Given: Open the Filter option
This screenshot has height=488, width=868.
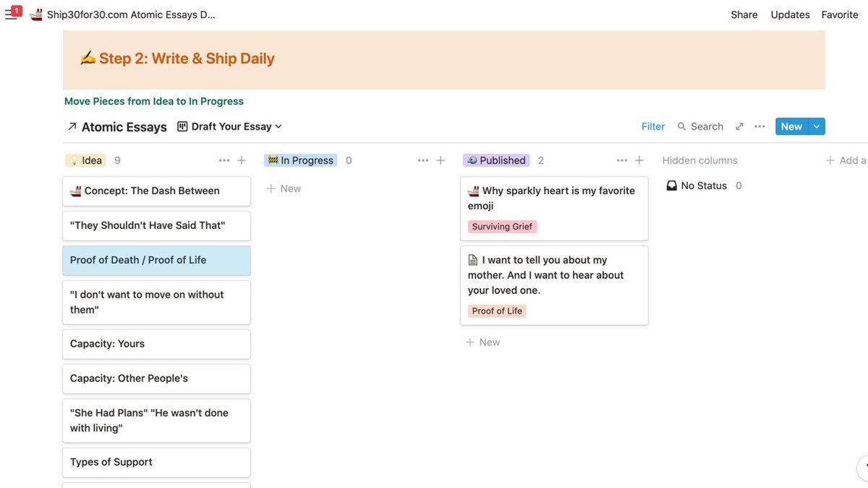Looking at the screenshot, I should (x=653, y=127).
